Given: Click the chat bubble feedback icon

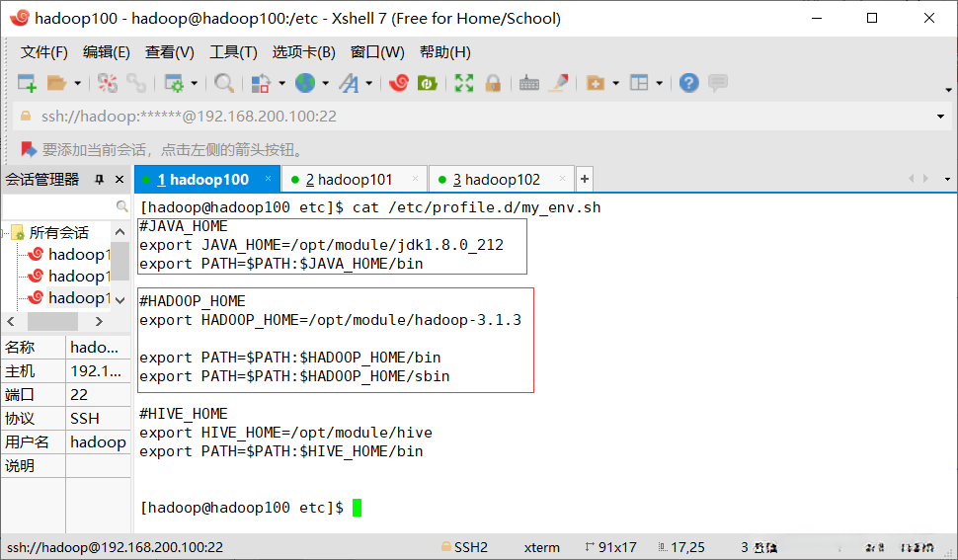Looking at the screenshot, I should tap(718, 83).
